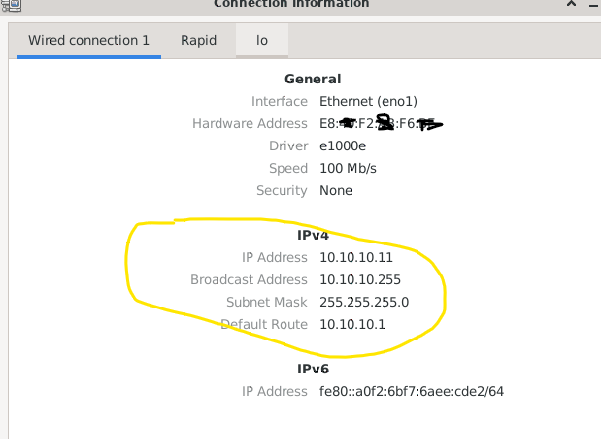Click the 100 Mb/s speed value
Viewport: 606px width, 439px height.
(348, 168)
